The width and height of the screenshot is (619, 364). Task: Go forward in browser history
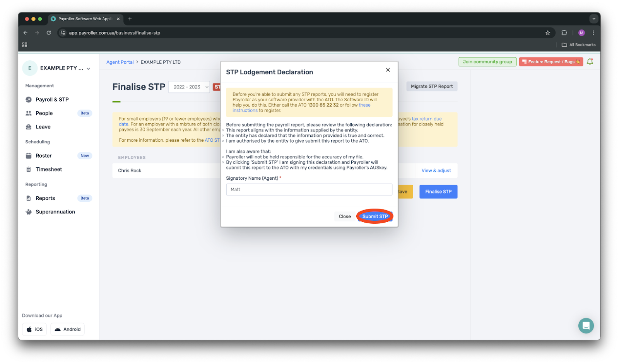pos(37,33)
